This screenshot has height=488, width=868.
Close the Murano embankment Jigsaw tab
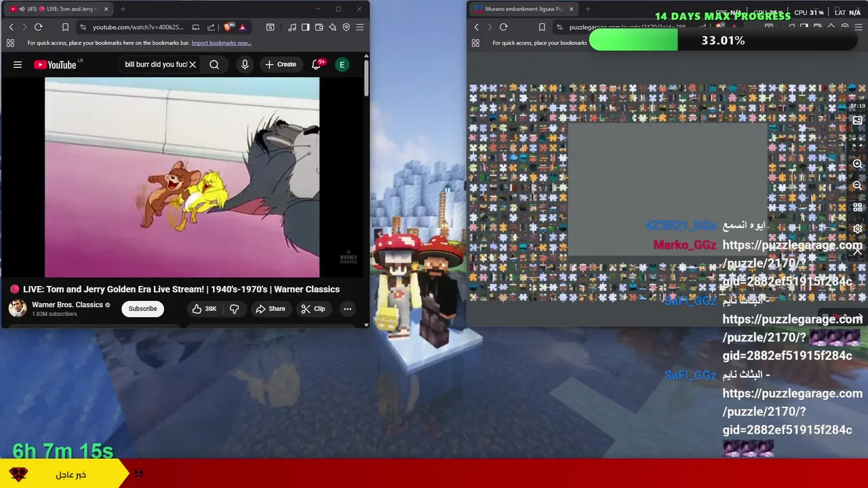(x=571, y=9)
